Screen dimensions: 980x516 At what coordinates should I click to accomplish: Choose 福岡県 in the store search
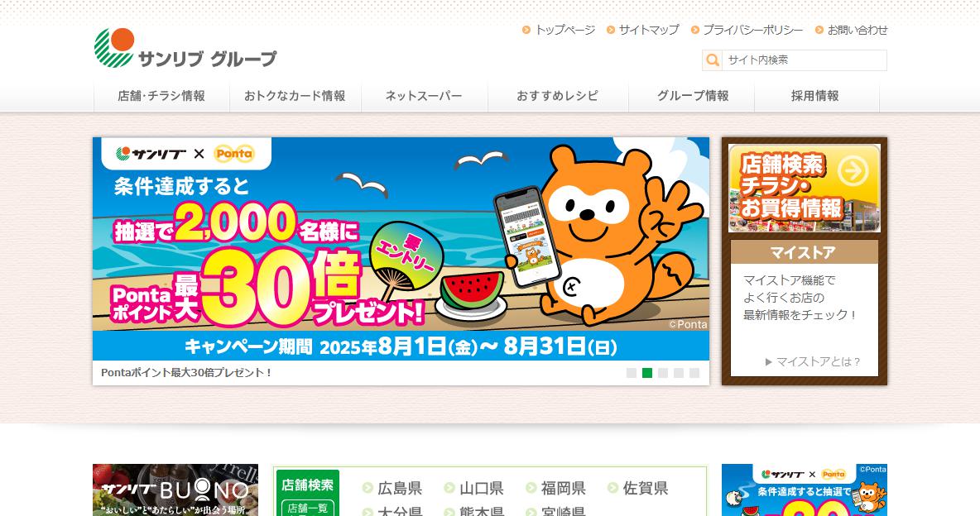tap(563, 488)
